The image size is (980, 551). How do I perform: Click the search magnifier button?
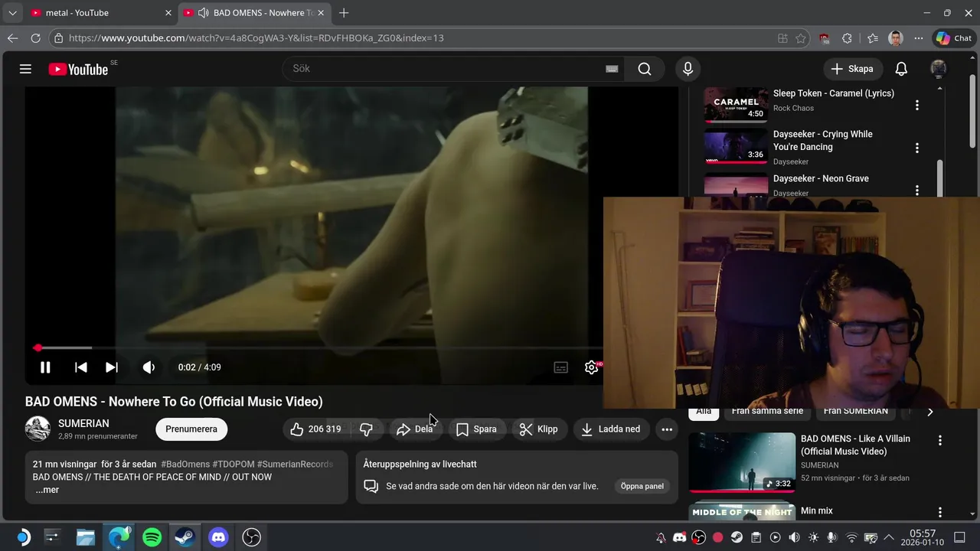[645, 69]
